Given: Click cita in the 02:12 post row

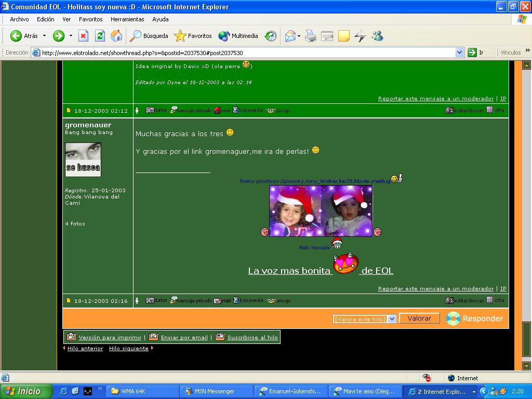Looking at the screenshot, I should pyautogui.click(x=495, y=110).
